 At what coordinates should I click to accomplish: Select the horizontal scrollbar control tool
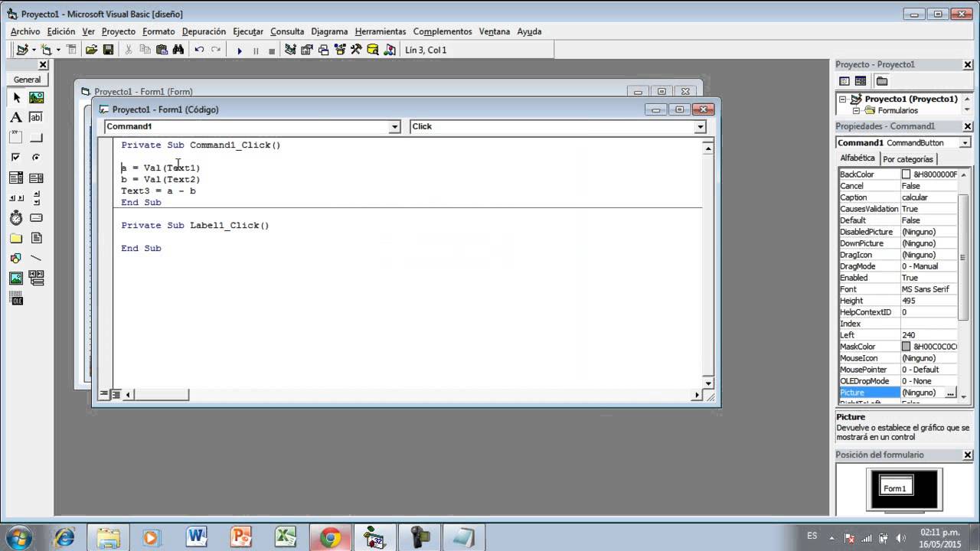pos(16,197)
